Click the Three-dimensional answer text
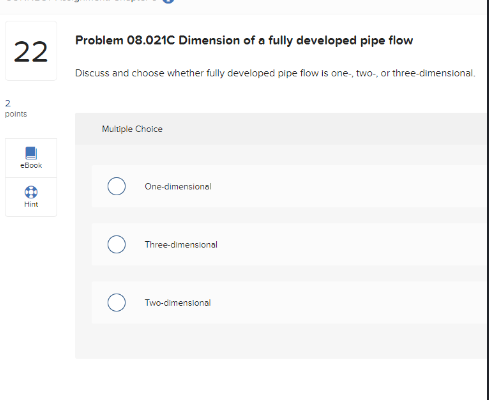This screenshot has height=400, width=489. [x=181, y=245]
